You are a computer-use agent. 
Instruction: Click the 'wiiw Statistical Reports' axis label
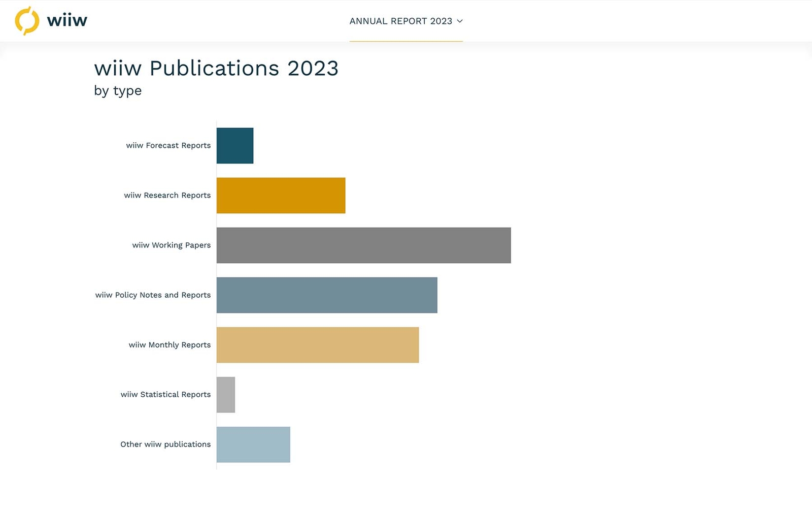(x=165, y=394)
